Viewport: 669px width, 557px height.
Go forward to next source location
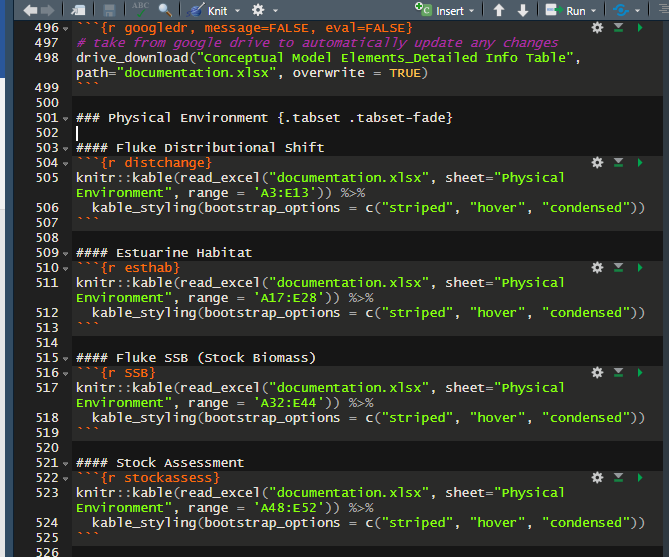(48, 10)
